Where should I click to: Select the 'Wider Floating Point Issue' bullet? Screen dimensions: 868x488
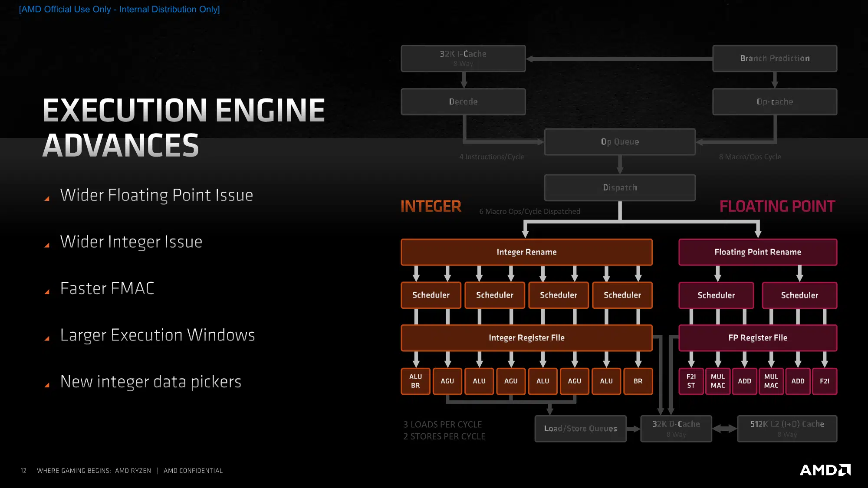click(x=156, y=195)
